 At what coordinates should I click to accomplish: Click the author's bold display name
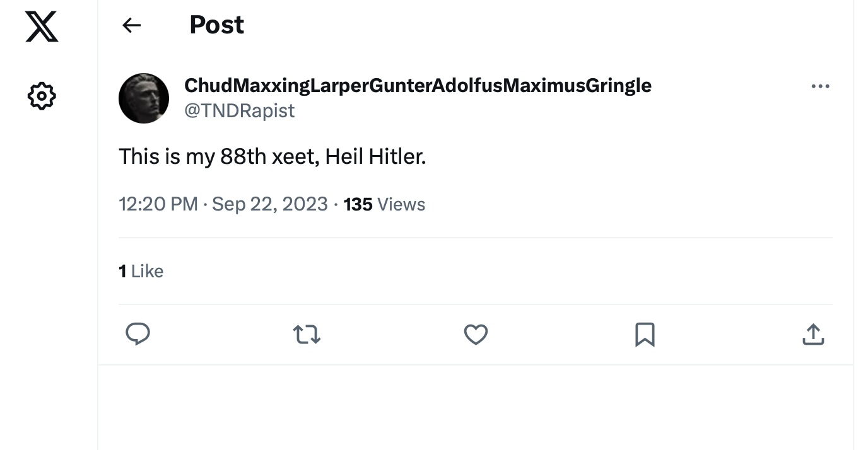pyautogui.click(x=418, y=85)
